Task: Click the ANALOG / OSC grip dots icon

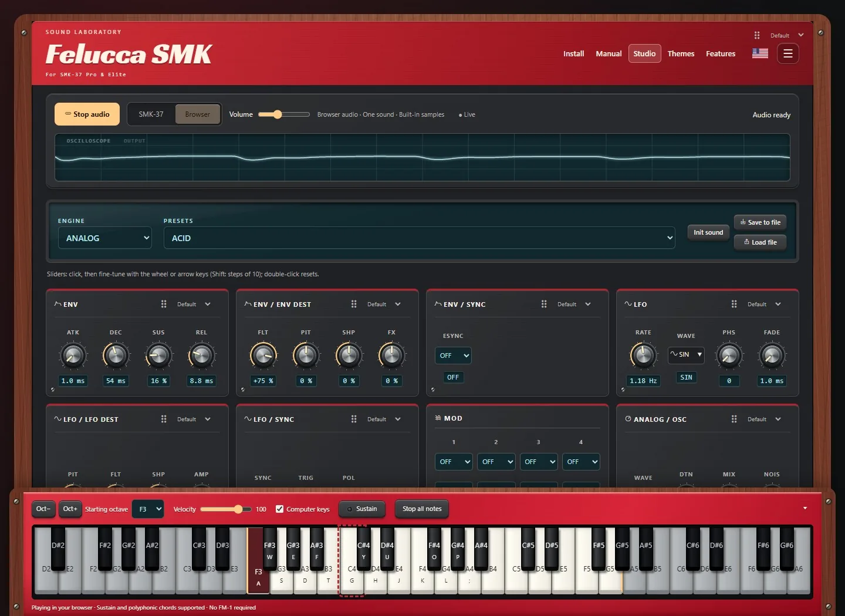Action: [x=734, y=419]
